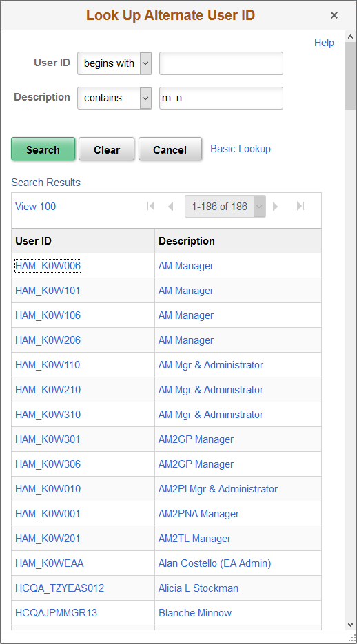The width and height of the screenshot is (357, 644).
Task: Click AM Manager description for HAM_K0W006
Action: [186, 266]
